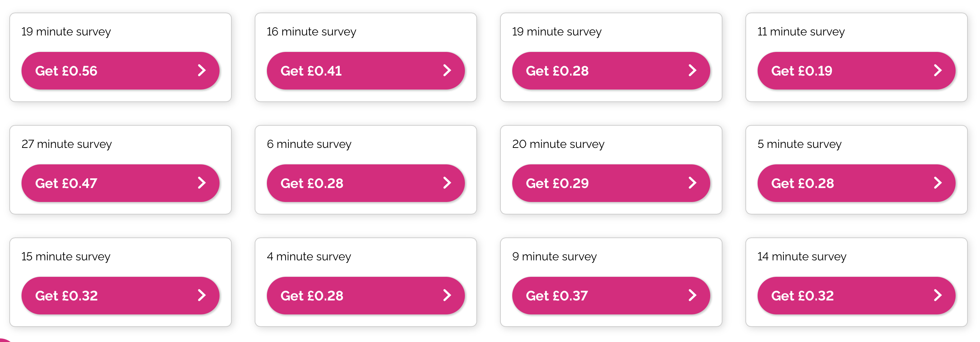Click chevron on the 15 minute survey button
The width and height of the screenshot is (980, 342).
(202, 295)
